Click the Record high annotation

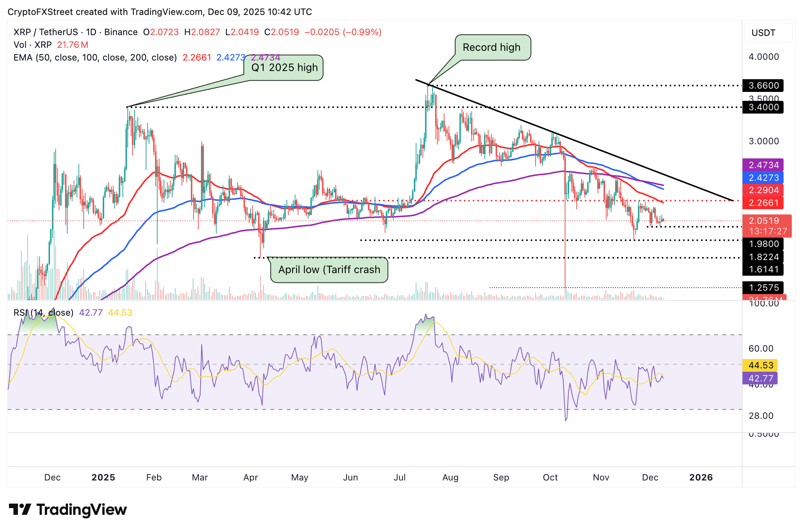pos(492,47)
